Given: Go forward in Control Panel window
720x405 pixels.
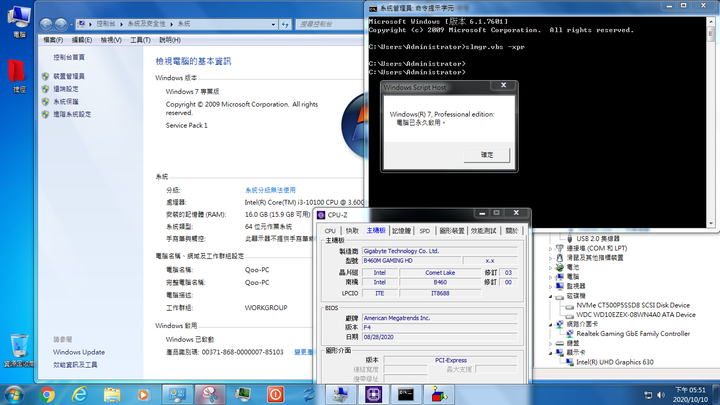Looking at the screenshot, I should pos(61,24).
